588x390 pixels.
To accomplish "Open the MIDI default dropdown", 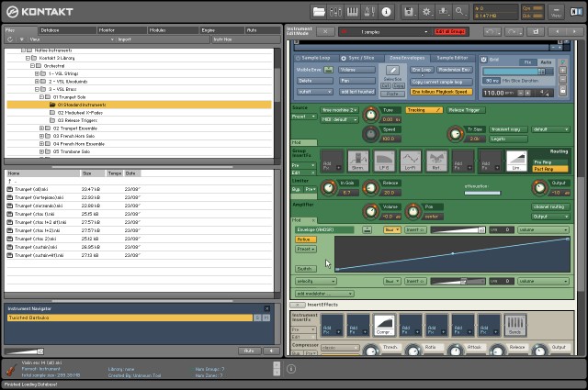I will (339, 120).
